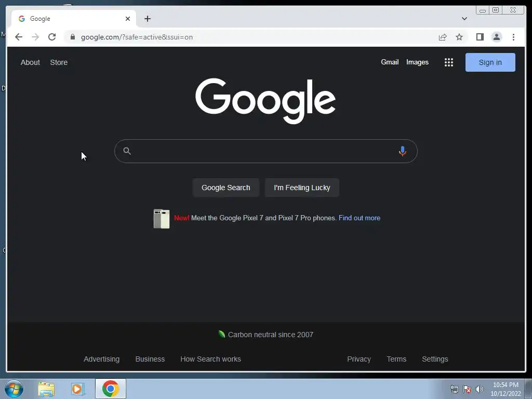
Task: Open Gmail from the header
Action: tap(390, 62)
